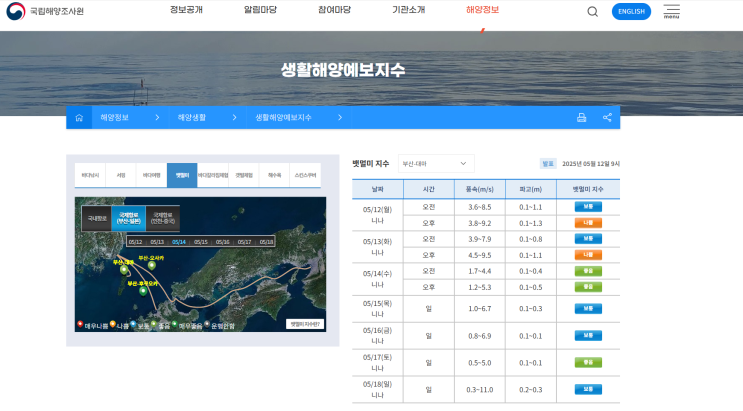Select the 05/16 date on map timeline

(222, 242)
